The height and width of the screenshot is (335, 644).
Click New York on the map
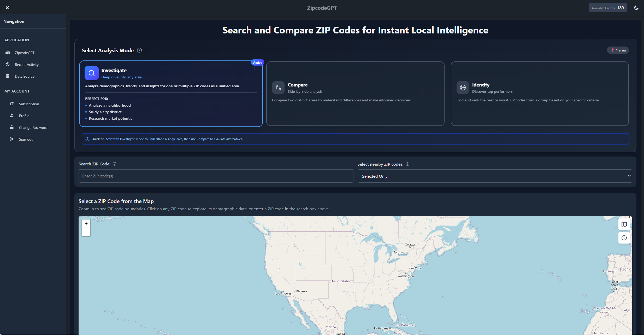[415, 268]
